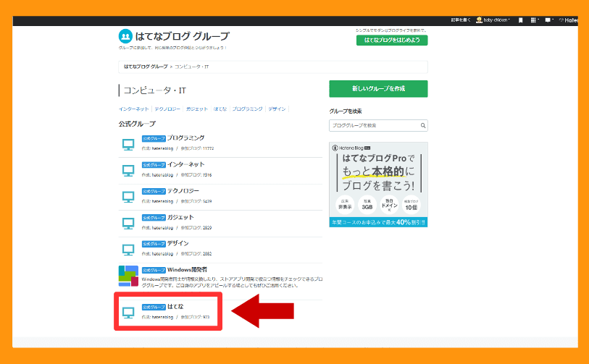Click monitor icon of インターネット group

click(128, 170)
